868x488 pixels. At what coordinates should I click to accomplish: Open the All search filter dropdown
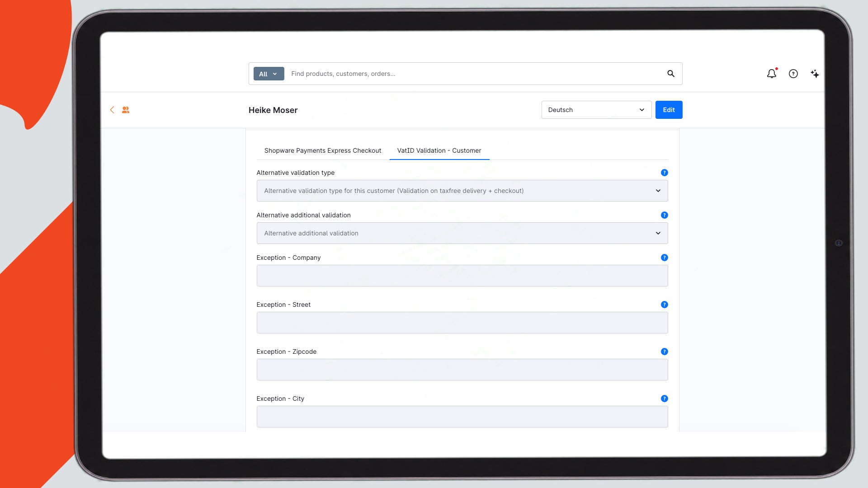click(x=269, y=74)
